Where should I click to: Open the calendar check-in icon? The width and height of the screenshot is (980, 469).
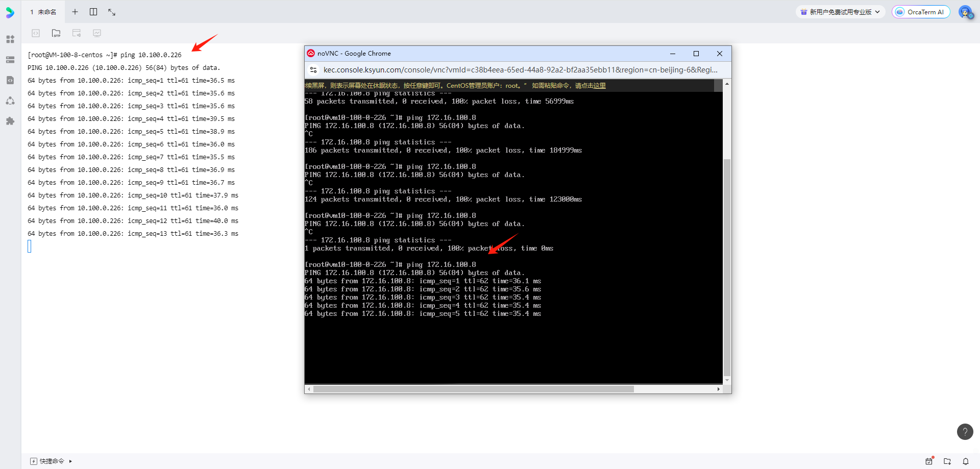929,461
